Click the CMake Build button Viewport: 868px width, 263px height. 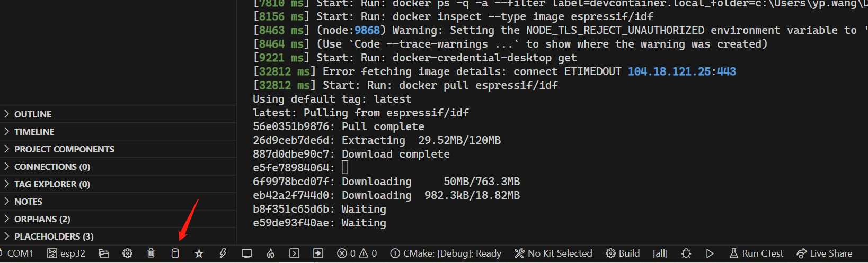coord(623,253)
